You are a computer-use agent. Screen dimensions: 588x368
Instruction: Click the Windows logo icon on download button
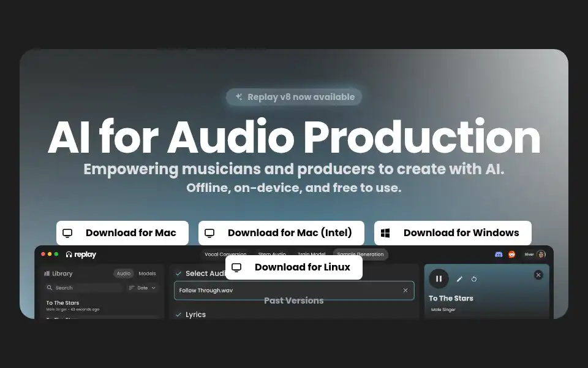[x=385, y=233]
